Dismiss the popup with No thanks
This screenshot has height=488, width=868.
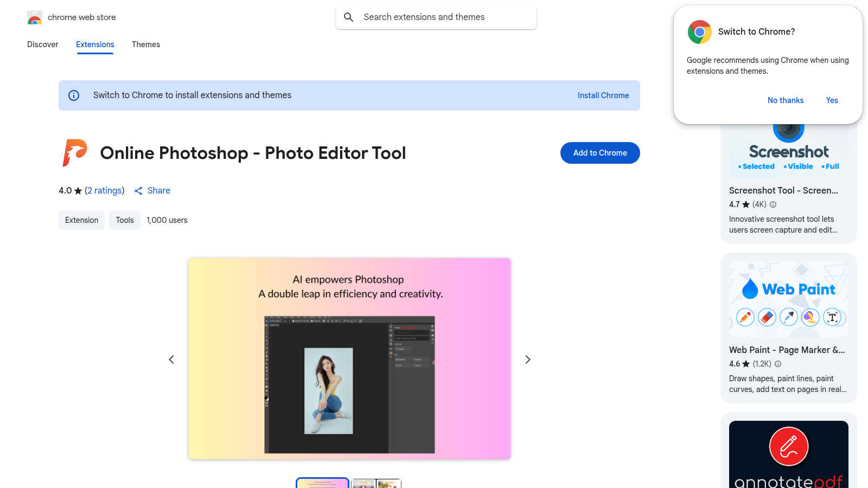[x=786, y=100]
